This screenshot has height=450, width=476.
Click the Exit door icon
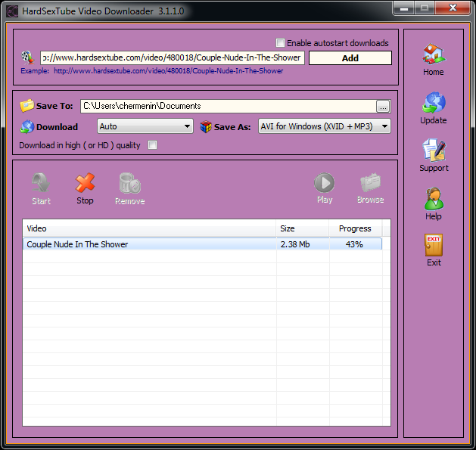coord(434,245)
